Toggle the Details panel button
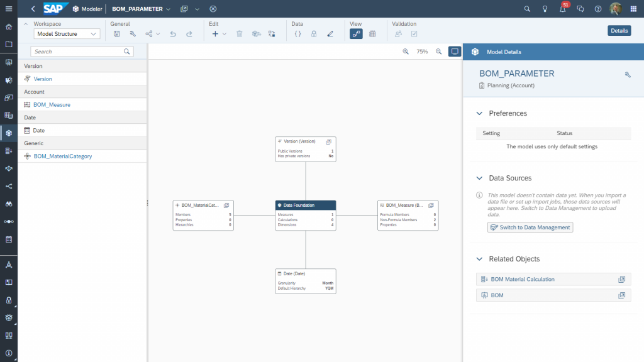Image resolution: width=644 pixels, height=362 pixels. pos(619,31)
